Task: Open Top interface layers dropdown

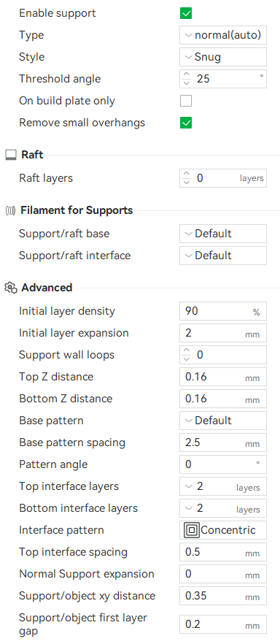Action: pos(223,487)
